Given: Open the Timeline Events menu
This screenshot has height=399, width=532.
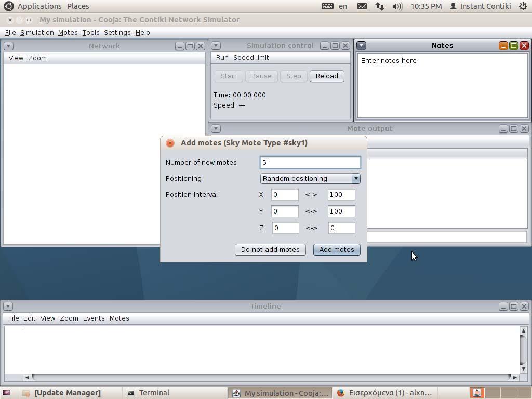Looking at the screenshot, I should click(x=94, y=318).
